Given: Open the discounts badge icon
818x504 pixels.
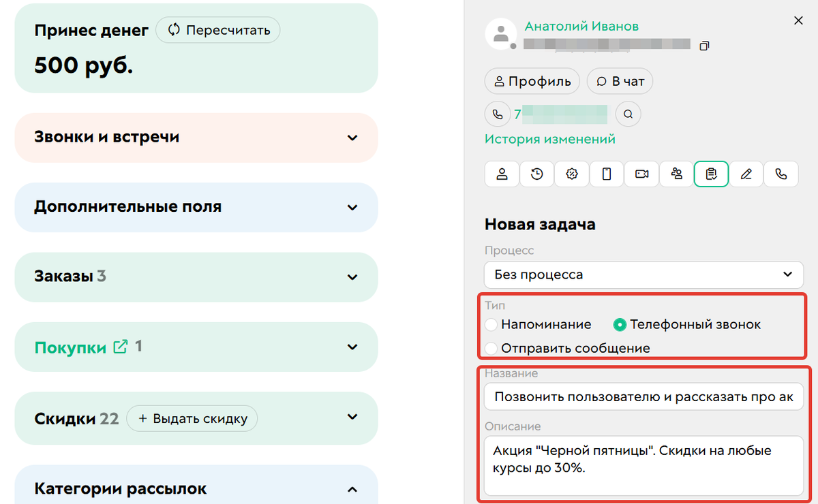Looking at the screenshot, I should (x=571, y=174).
